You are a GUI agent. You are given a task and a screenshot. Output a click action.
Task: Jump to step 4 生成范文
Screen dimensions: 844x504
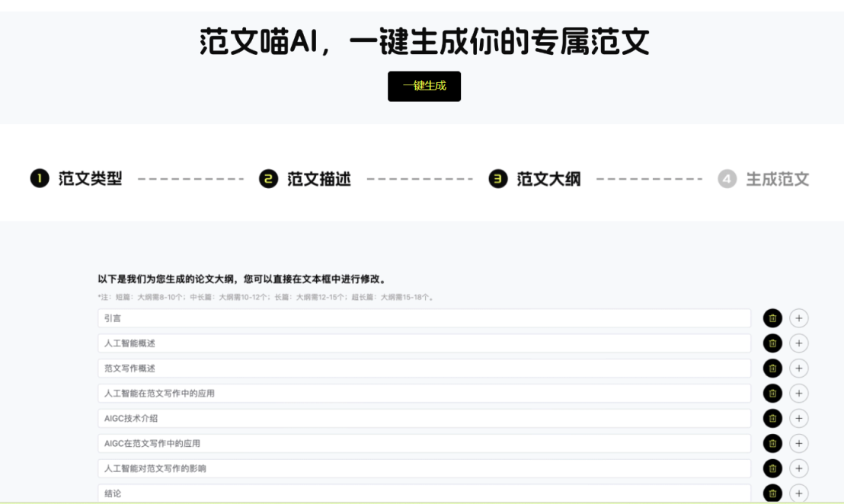tap(763, 179)
